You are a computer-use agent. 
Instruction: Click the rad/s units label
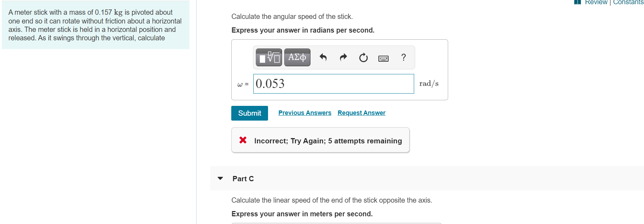[x=429, y=83]
